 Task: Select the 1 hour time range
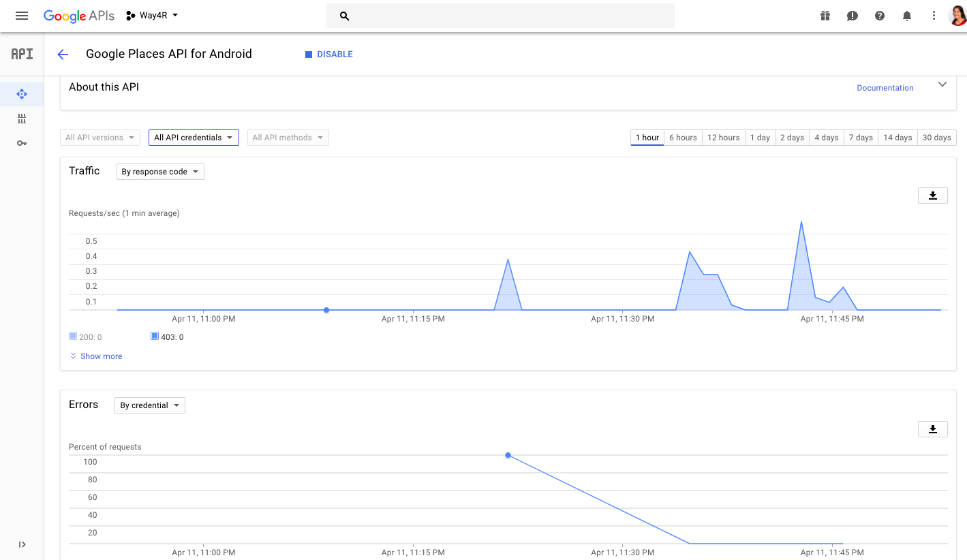647,138
